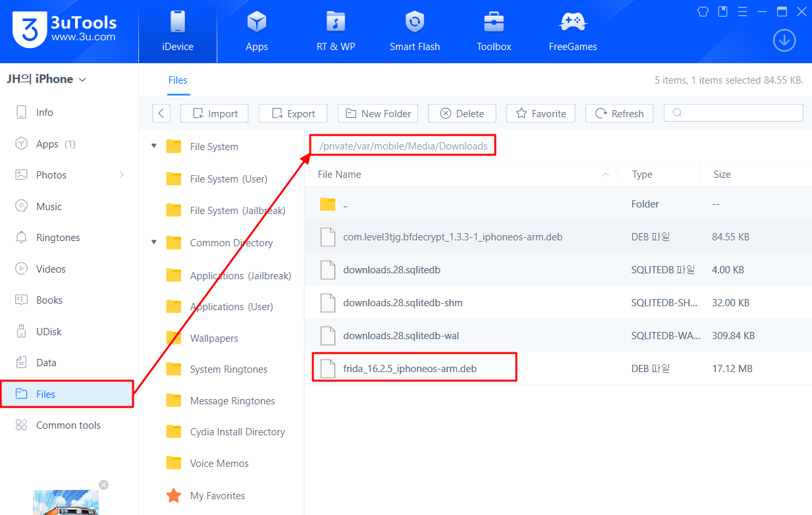
Task: Close the advertisement banner
Action: [x=103, y=485]
